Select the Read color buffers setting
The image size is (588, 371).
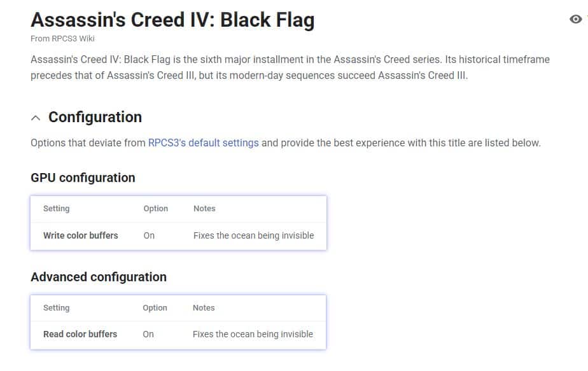pos(80,334)
